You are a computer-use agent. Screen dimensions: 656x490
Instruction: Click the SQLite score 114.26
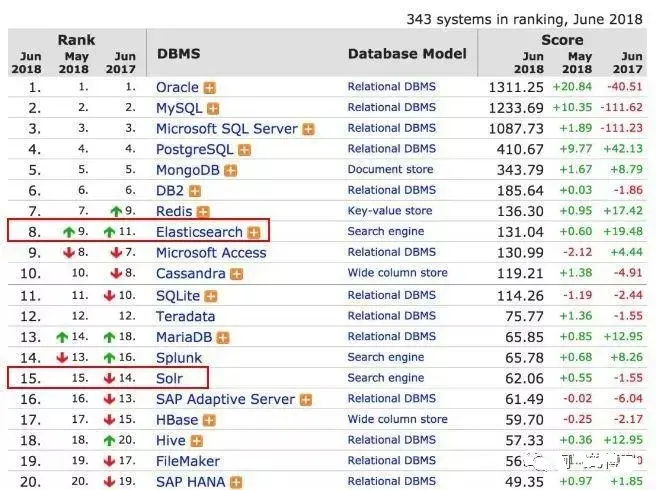520,297
